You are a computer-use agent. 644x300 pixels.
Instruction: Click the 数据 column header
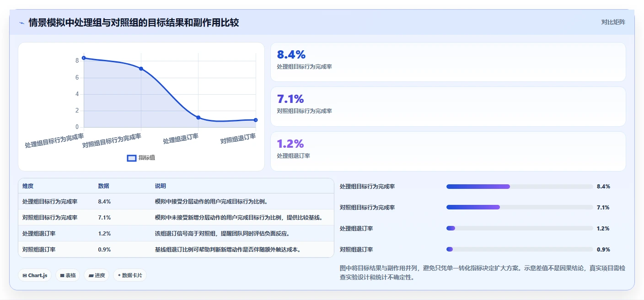click(103, 186)
